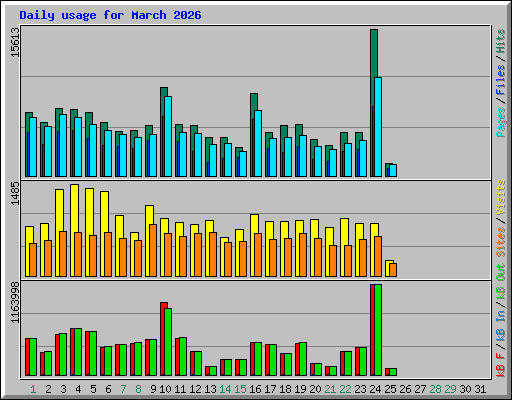Click day 14 on the axis
This screenshot has width=512, height=400.
click(225, 389)
